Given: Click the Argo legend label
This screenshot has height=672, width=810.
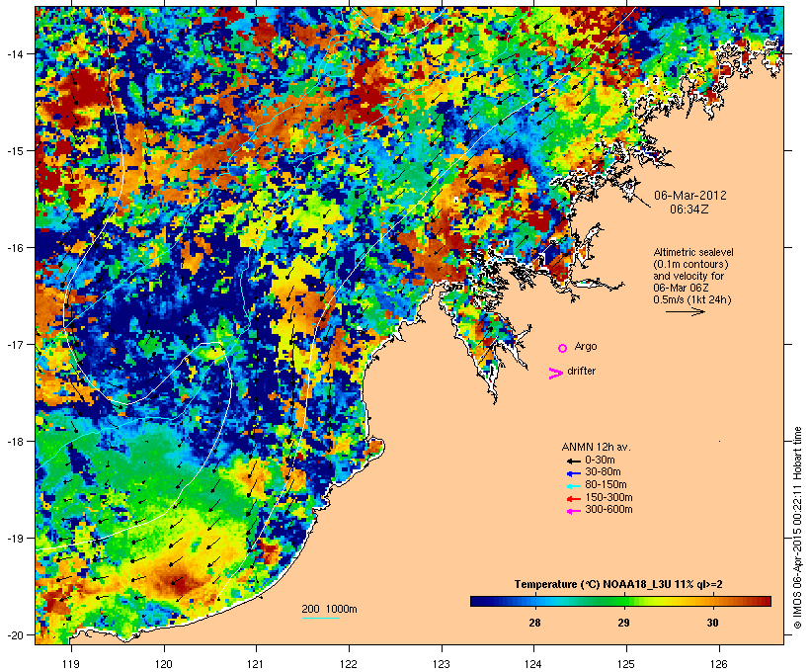Looking at the screenshot, I should point(586,346).
